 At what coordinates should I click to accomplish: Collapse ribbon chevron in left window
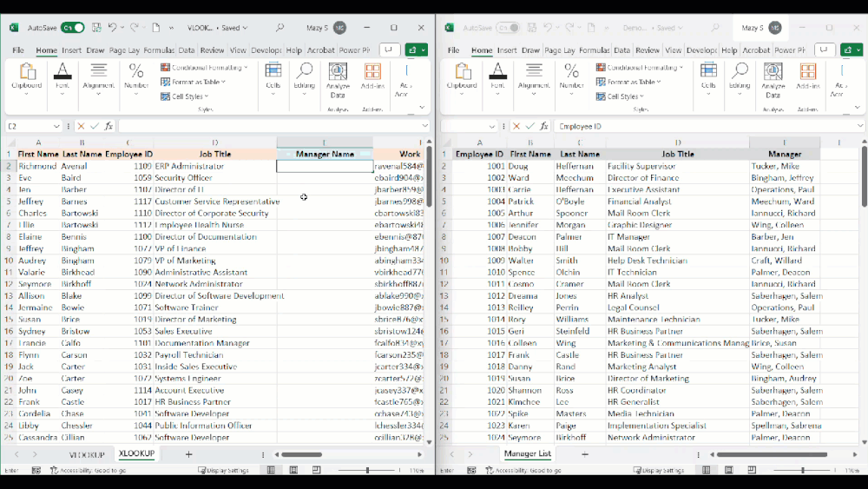[x=422, y=108]
